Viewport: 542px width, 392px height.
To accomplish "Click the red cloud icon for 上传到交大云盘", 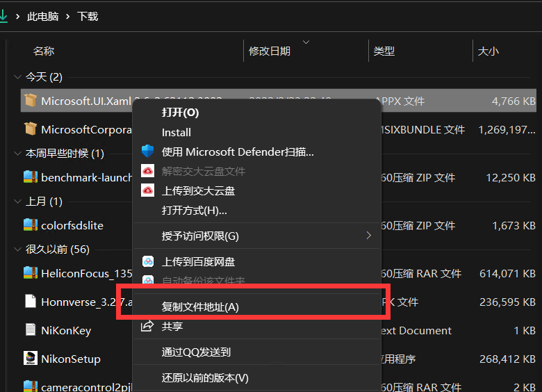I will pos(147,190).
